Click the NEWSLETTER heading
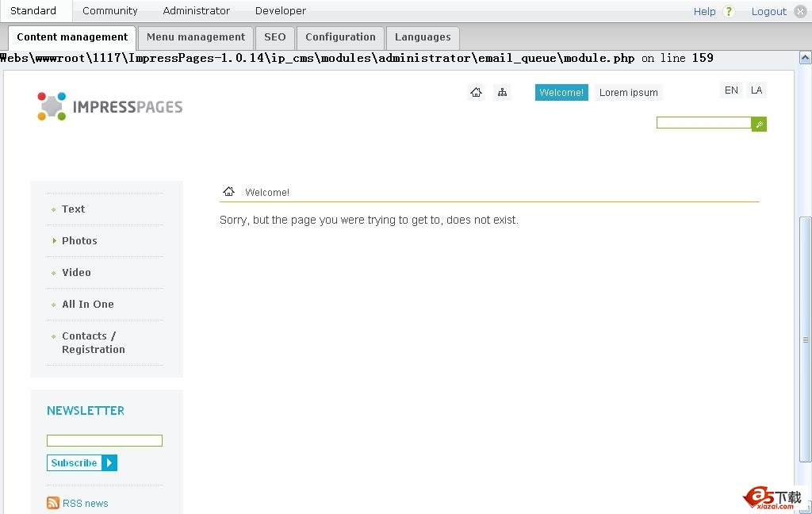 (86, 410)
